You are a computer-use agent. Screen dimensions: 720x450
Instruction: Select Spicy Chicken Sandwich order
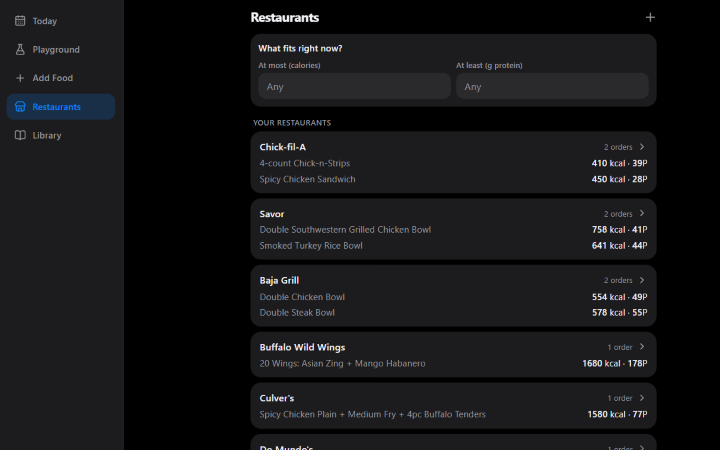[x=307, y=179]
